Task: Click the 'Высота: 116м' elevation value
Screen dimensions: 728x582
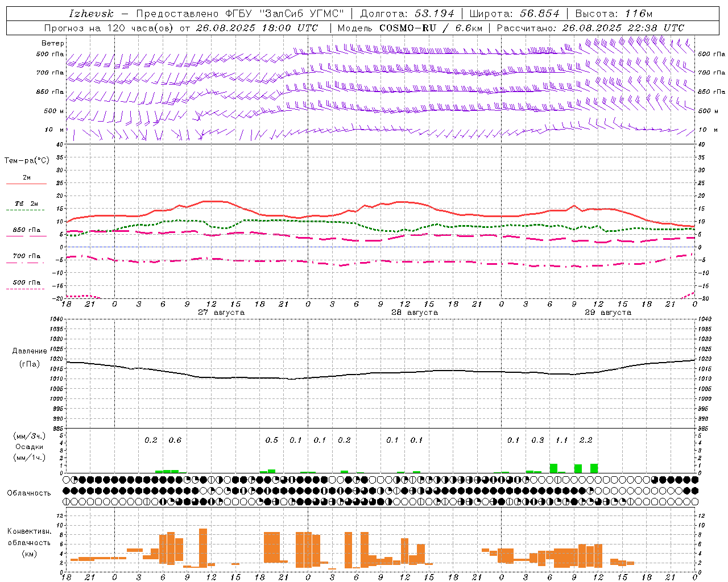Action: pos(614,14)
